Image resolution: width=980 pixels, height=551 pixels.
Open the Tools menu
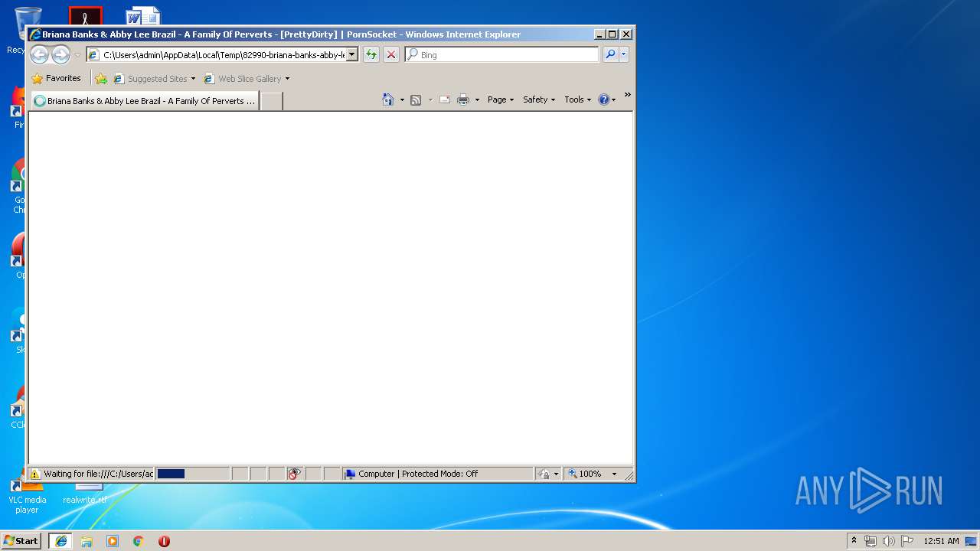click(x=578, y=99)
